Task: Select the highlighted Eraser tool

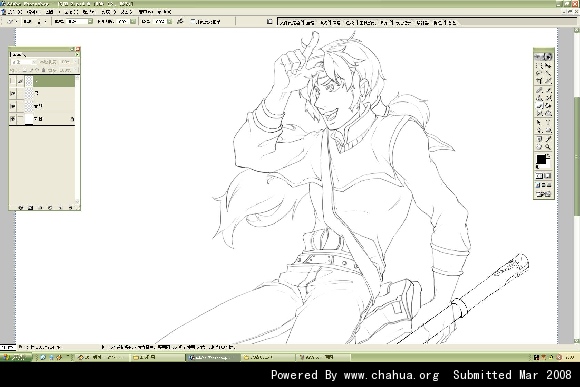Action: tap(539, 105)
